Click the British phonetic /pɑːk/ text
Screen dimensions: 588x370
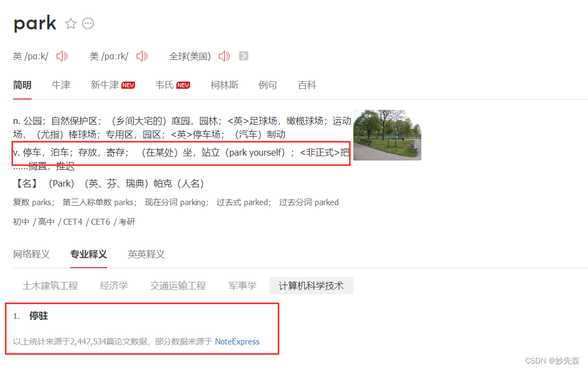pyautogui.click(x=36, y=57)
